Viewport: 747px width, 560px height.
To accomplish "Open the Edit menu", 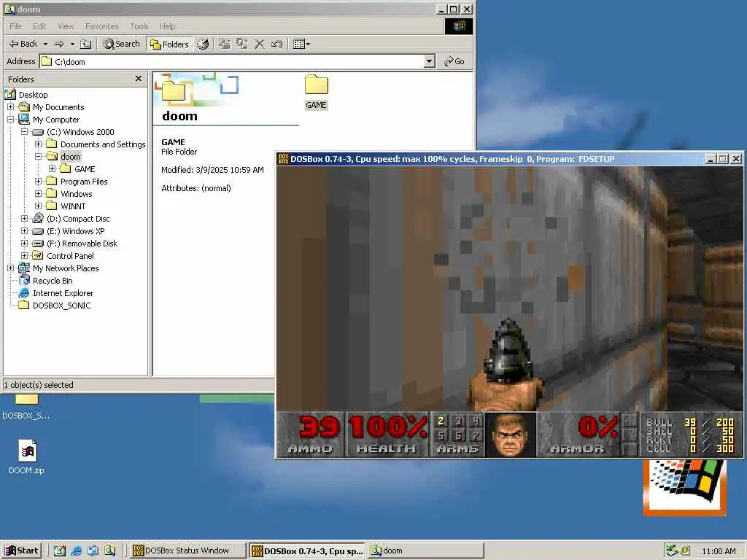I will (x=39, y=26).
